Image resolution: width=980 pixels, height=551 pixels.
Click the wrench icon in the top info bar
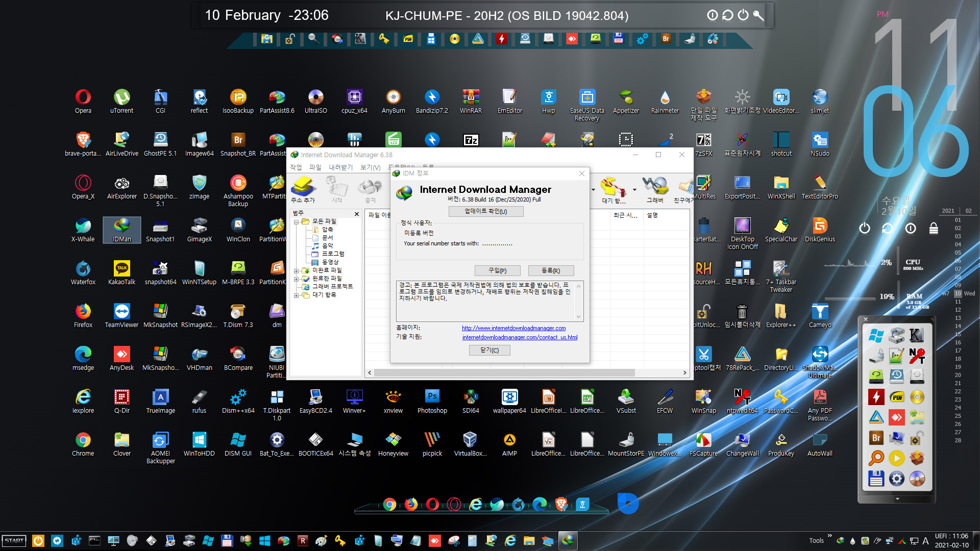[758, 15]
